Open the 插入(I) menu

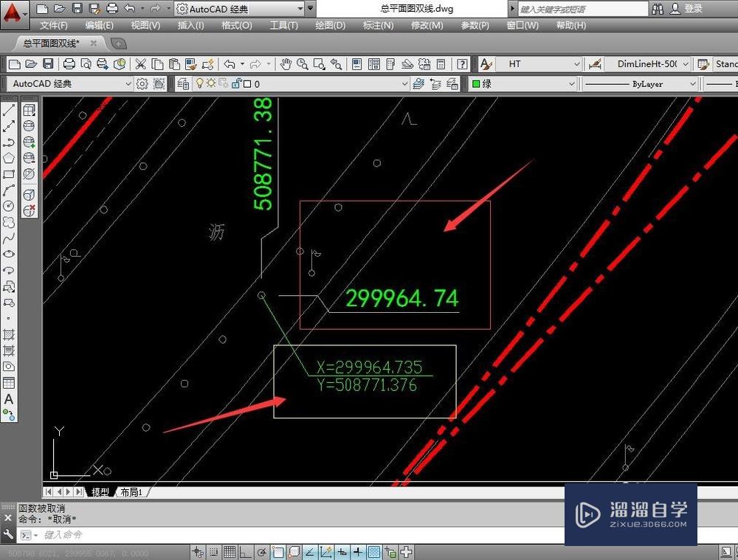tap(190, 25)
